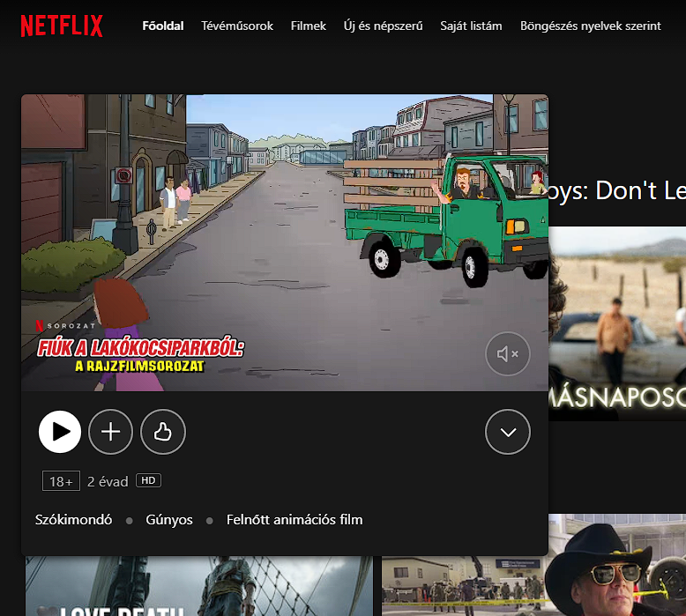
Task: Open the Másnaposok movie thumbnail
Action: (x=617, y=323)
